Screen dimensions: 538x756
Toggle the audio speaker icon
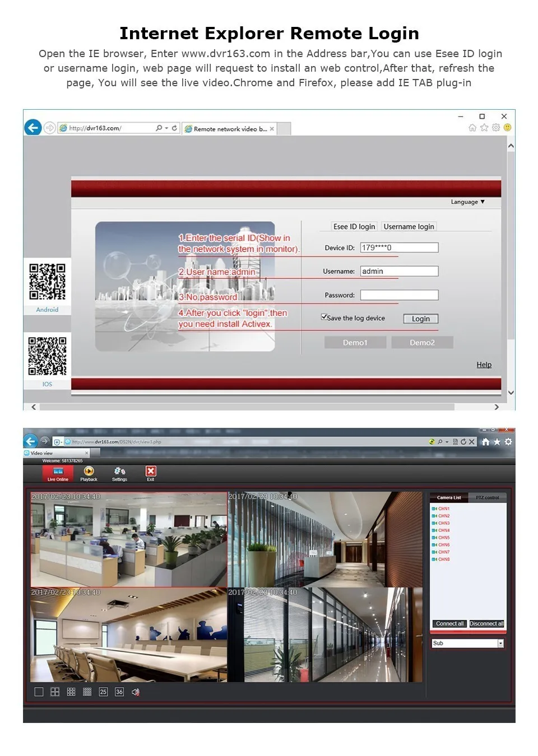[x=136, y=692]
